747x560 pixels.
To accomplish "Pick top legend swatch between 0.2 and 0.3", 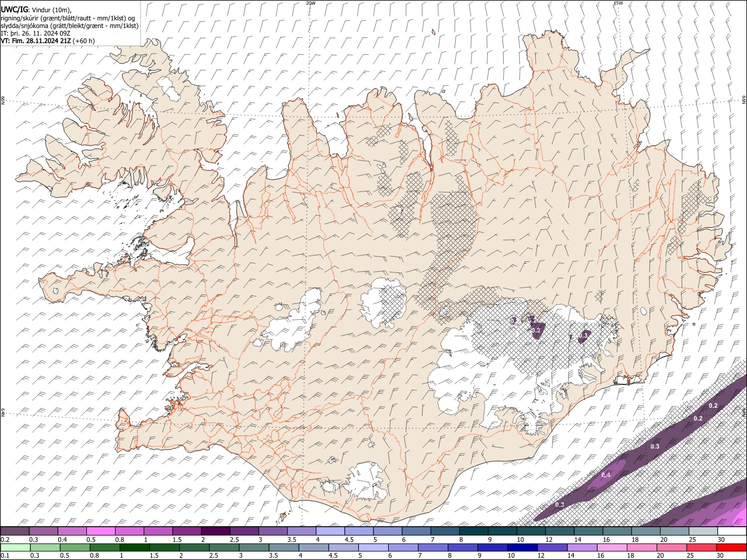I will [x=15, y=531].
